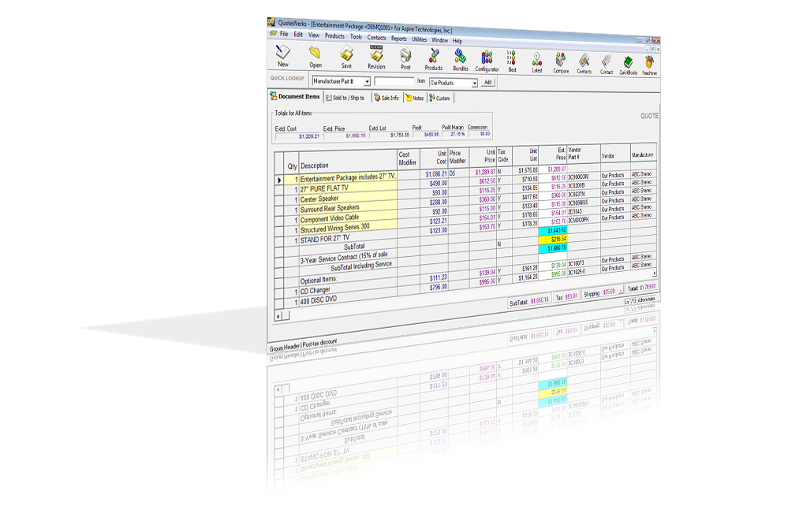The image size is (799, 532).
Task: Select the 'Surround Rear Speakers' description cell
Action: (x=348, y=206)
